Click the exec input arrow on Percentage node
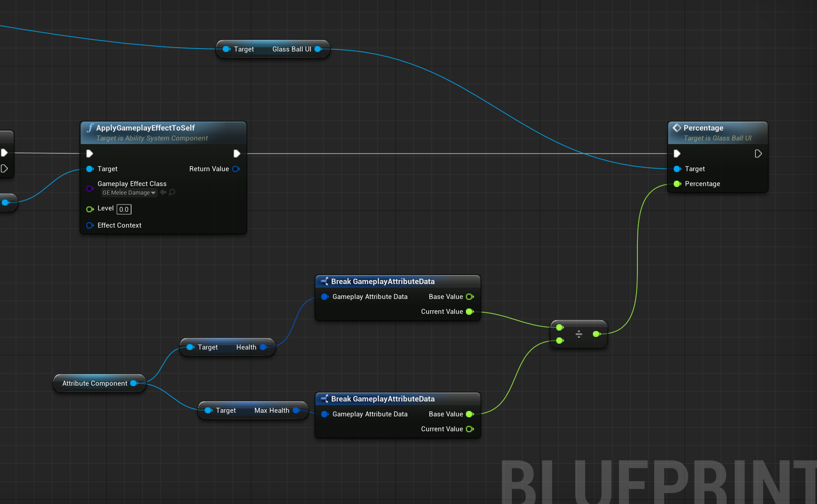 [677, 154]
